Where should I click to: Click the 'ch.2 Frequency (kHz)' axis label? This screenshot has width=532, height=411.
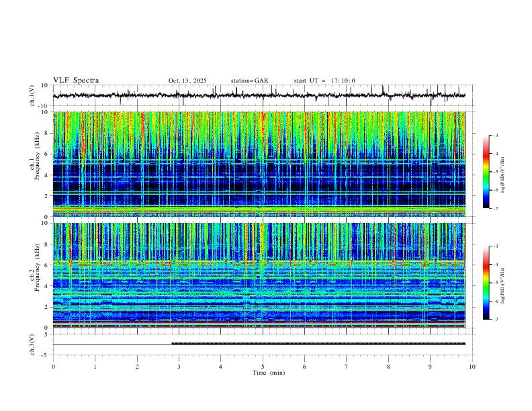tap(34, 267)
